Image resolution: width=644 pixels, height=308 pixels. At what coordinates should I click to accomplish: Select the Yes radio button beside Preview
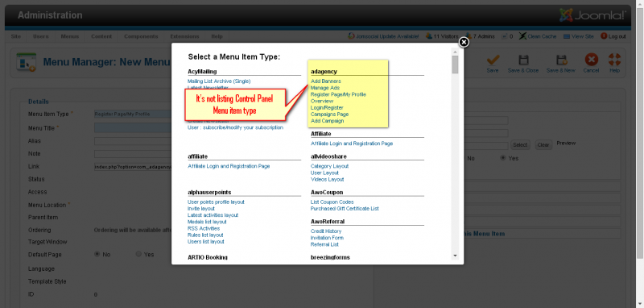(x=502, y=158)
